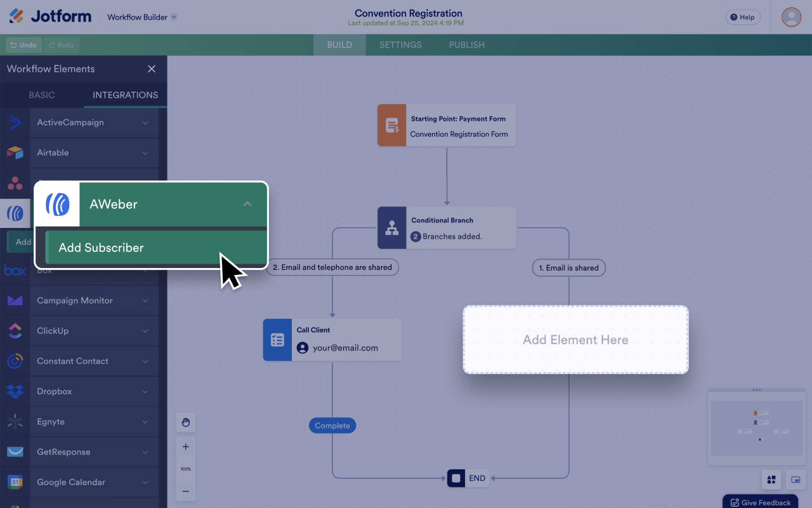Expand the Campaign Monitor chevron
Viewport: 812px width, 508px height.
click(145, 301)
